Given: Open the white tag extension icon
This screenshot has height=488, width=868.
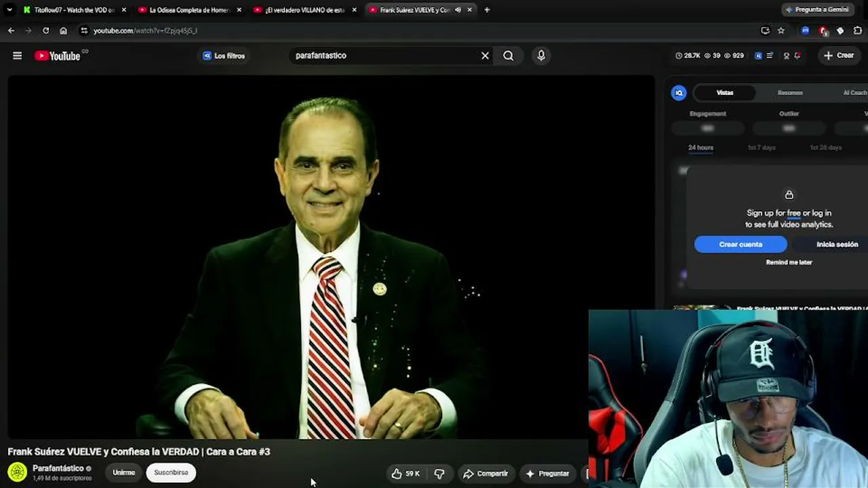Looking at the screenshot, I should tap(840, 30).
